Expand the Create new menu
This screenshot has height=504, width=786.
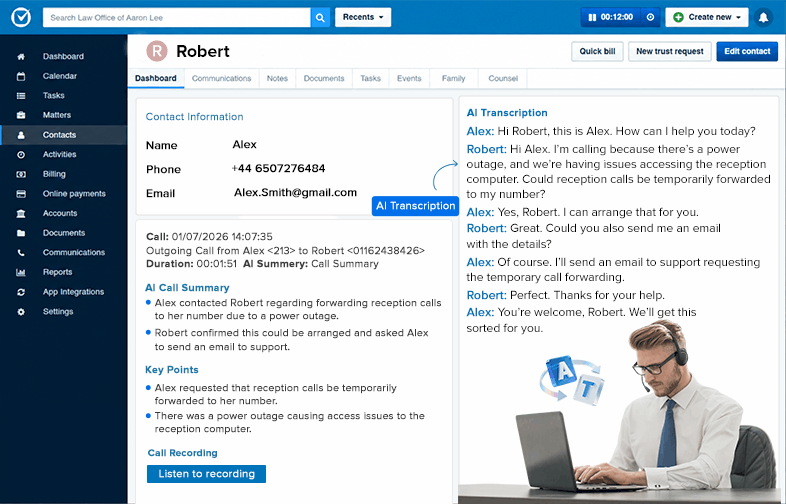pyautogui.click(x=707, y=17)
